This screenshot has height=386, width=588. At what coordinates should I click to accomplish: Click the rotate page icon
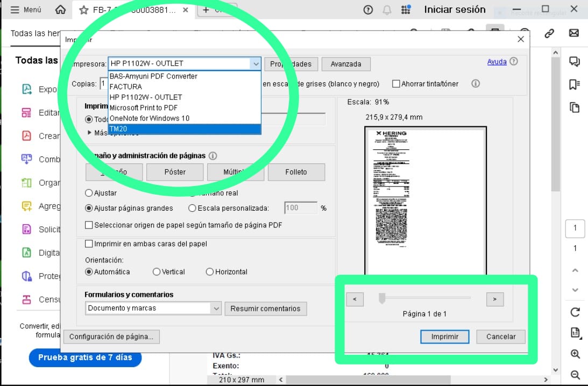[575, 312]
